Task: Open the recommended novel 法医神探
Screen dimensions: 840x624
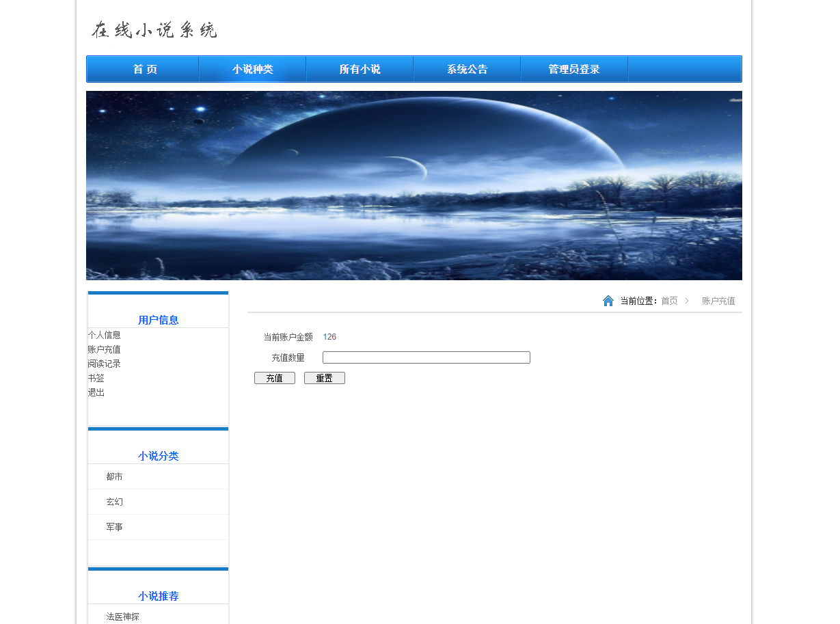Action: pos(122,616)
